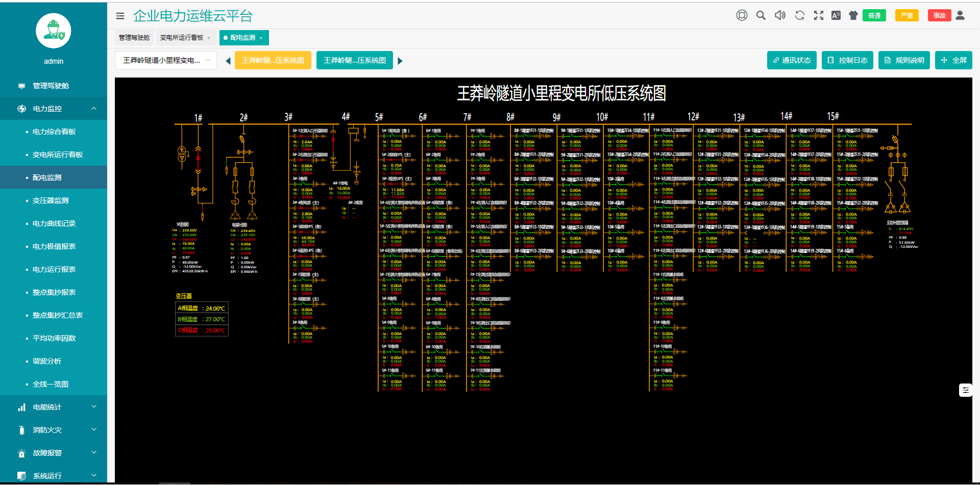Click the 管理驾驶舱 monitor icon
The image size is (980, 485).
tap(21, 86)
